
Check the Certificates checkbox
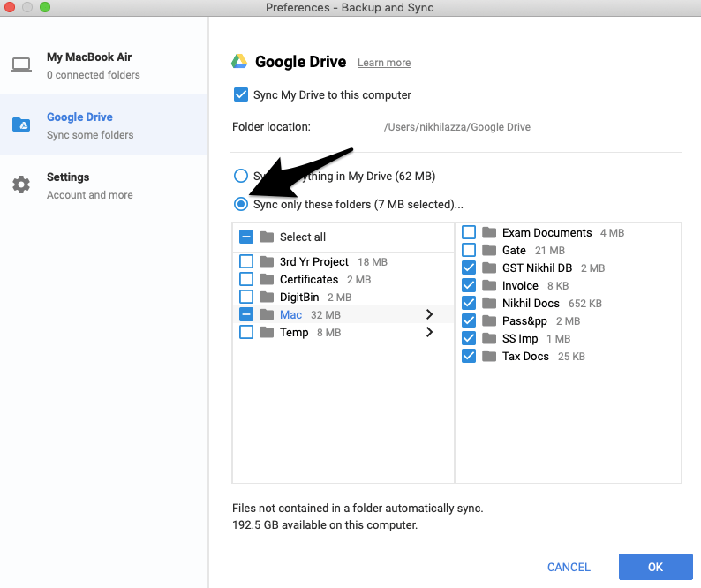(246, 279)
